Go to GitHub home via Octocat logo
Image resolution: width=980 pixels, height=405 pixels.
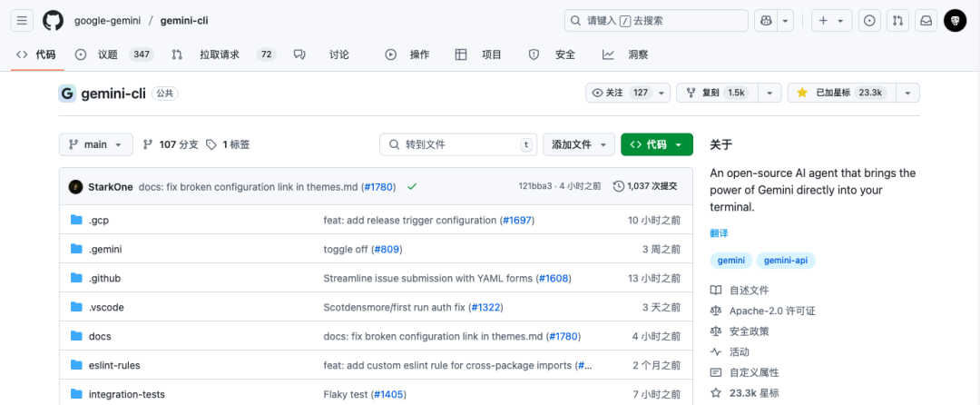tap(54, 21)
